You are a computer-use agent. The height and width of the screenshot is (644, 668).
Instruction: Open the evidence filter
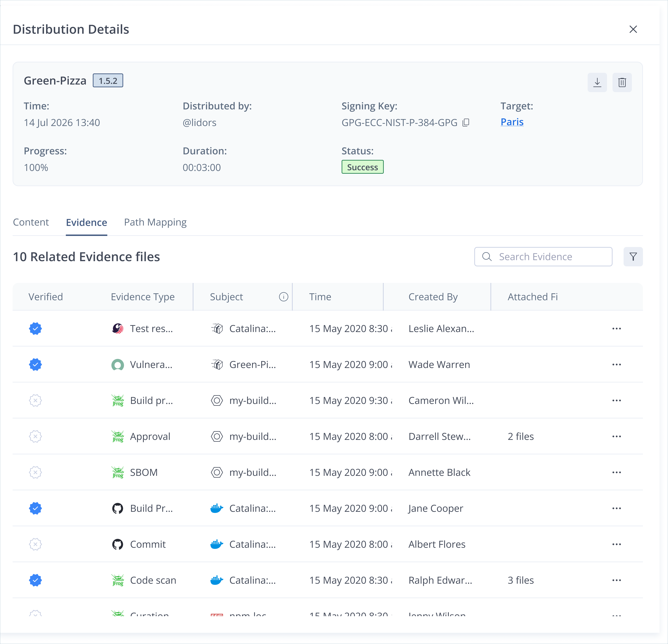tap(633, 257)
